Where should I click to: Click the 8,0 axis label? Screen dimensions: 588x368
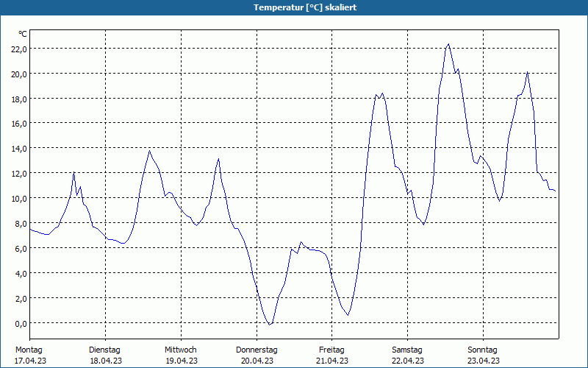21,224
